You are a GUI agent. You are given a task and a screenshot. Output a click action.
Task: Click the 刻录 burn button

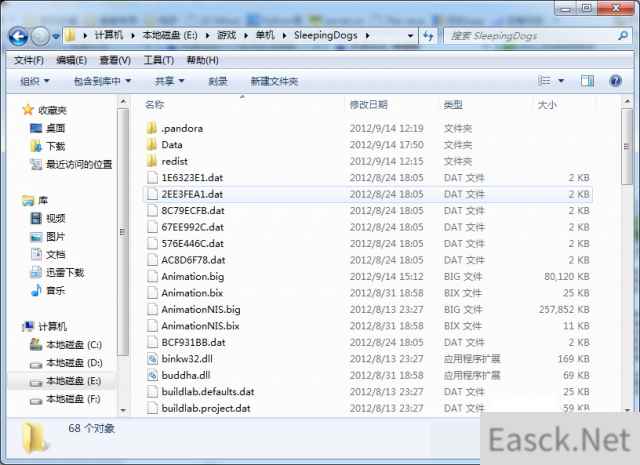(x=217, y=81)
